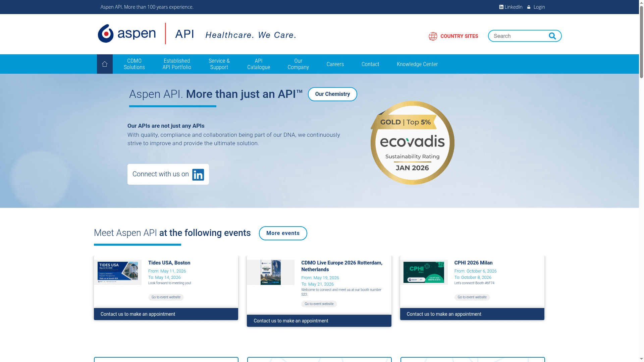Viewport: 644px width, 362px height.
Task: Click the LinkedIn icon on the Connect button
Action: coord(198,174)
